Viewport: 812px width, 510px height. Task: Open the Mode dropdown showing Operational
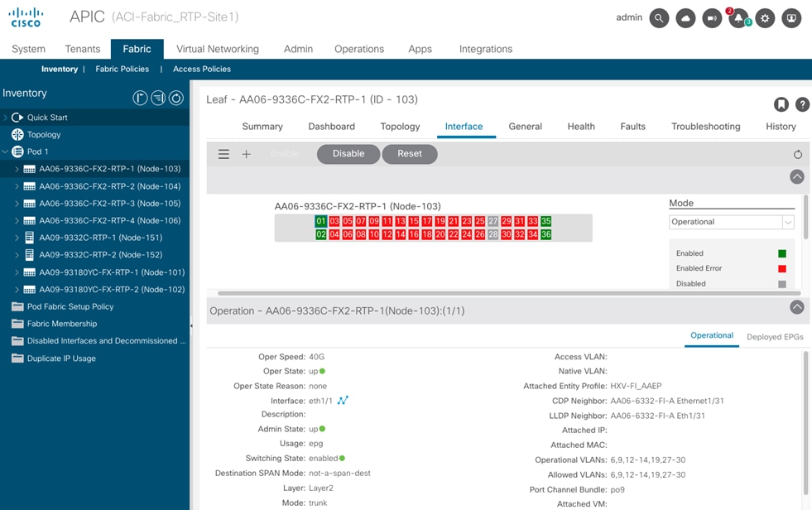pos(731,221)
